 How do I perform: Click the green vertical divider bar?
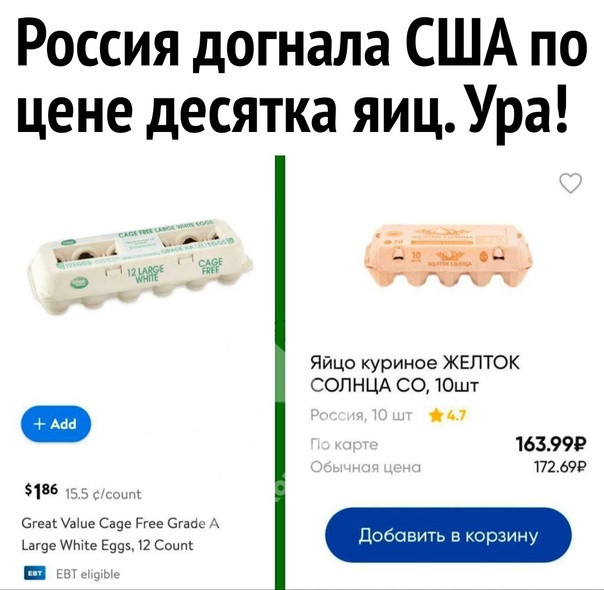(280, 372)
